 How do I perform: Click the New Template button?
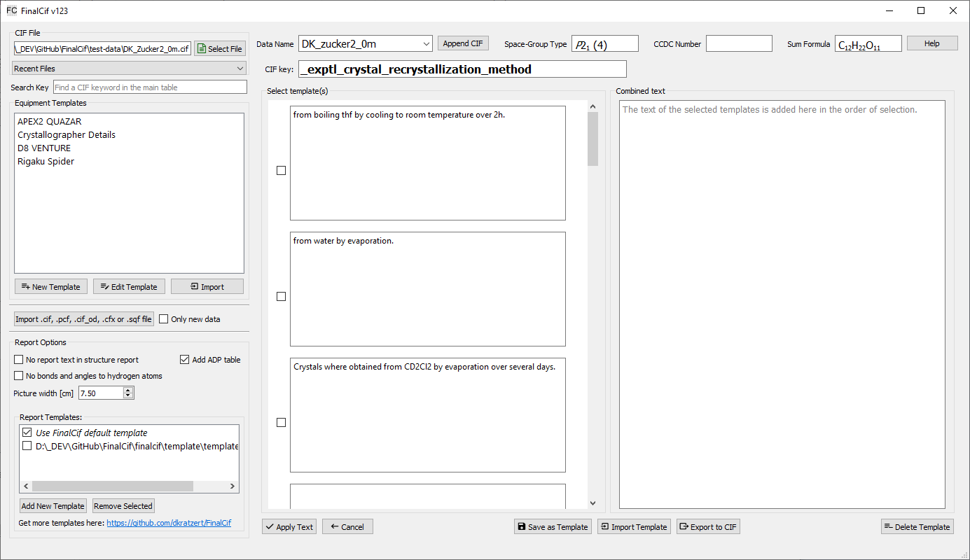point(51,287)
